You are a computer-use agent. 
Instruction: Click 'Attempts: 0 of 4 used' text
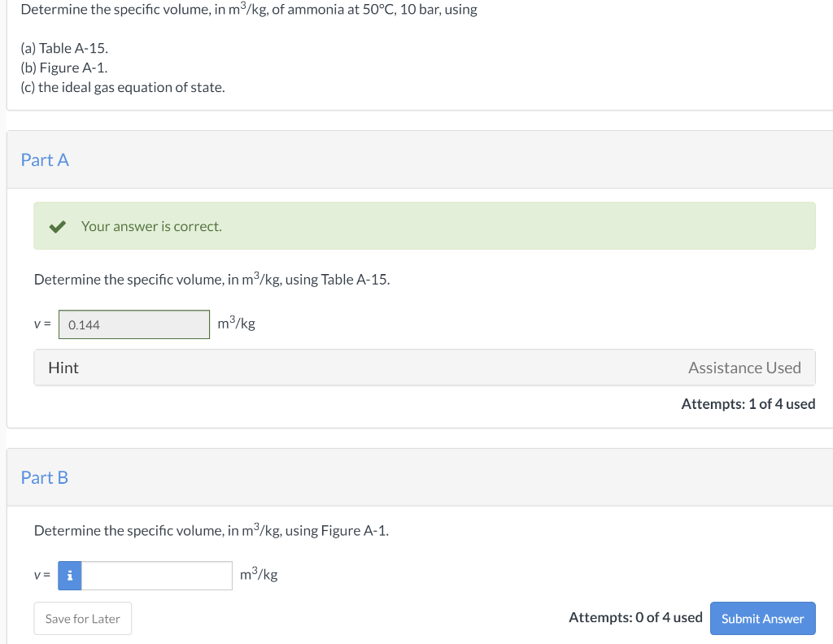pos(635,617)
